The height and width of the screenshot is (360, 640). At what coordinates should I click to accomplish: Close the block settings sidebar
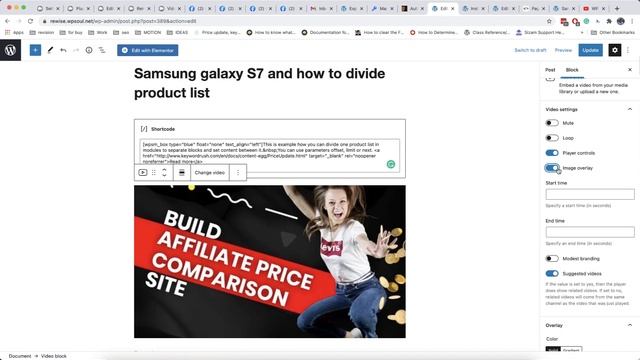(x=630, y=70)
